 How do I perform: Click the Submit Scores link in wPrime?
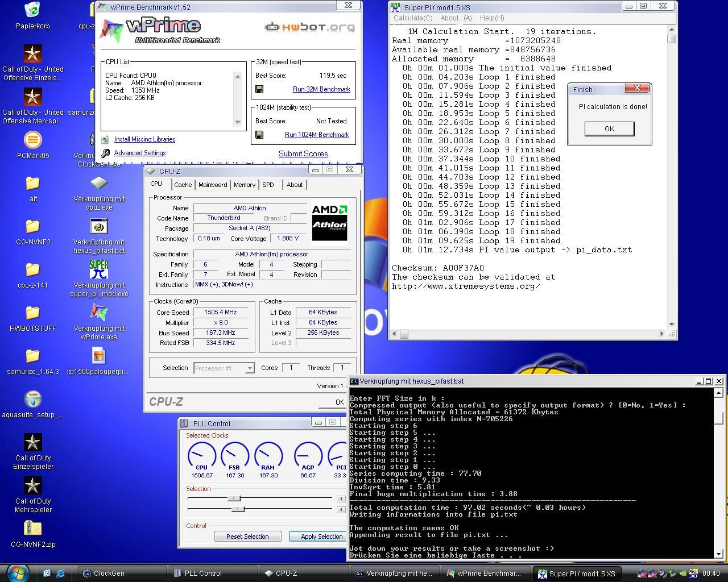pyautogui.click(x=303, y=153)
